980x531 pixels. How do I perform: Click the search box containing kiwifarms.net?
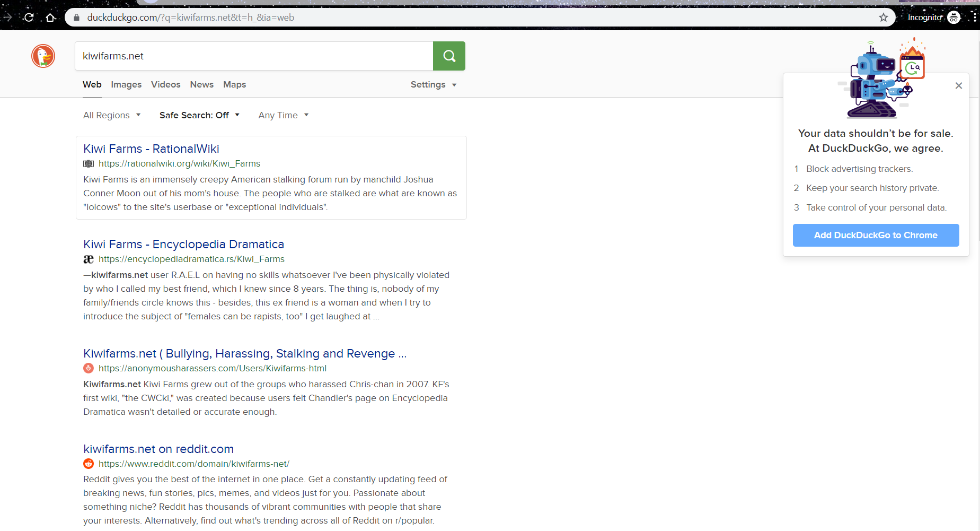(254, 56)
